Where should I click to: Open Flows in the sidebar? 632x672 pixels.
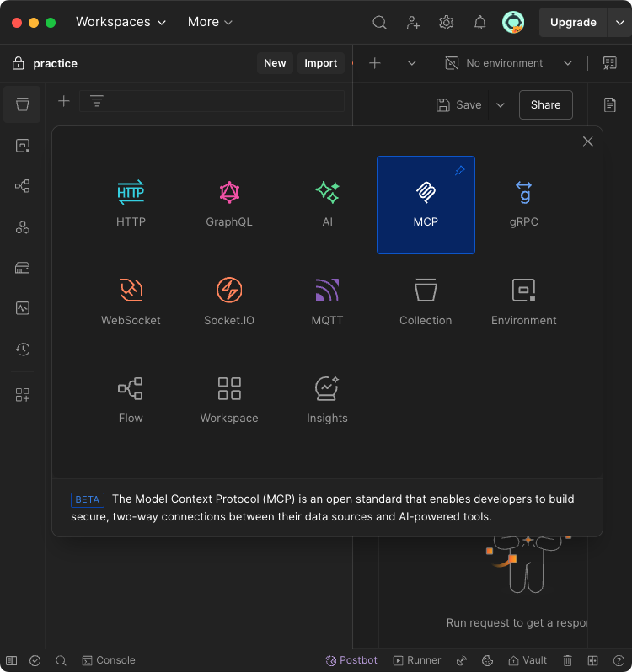(x=22, y=186)
